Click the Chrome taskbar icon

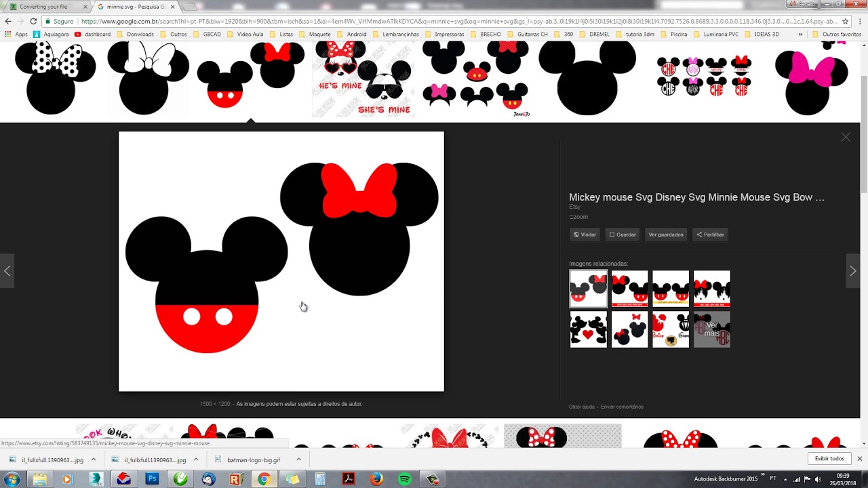264,479
